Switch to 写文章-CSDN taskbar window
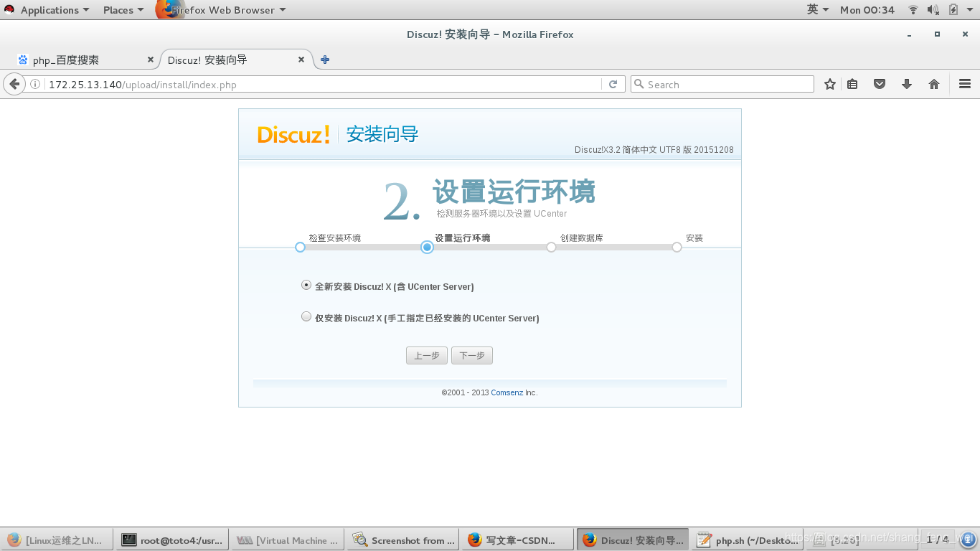The width and height of the screenshot is (980, 551). [x=518, y=540]
